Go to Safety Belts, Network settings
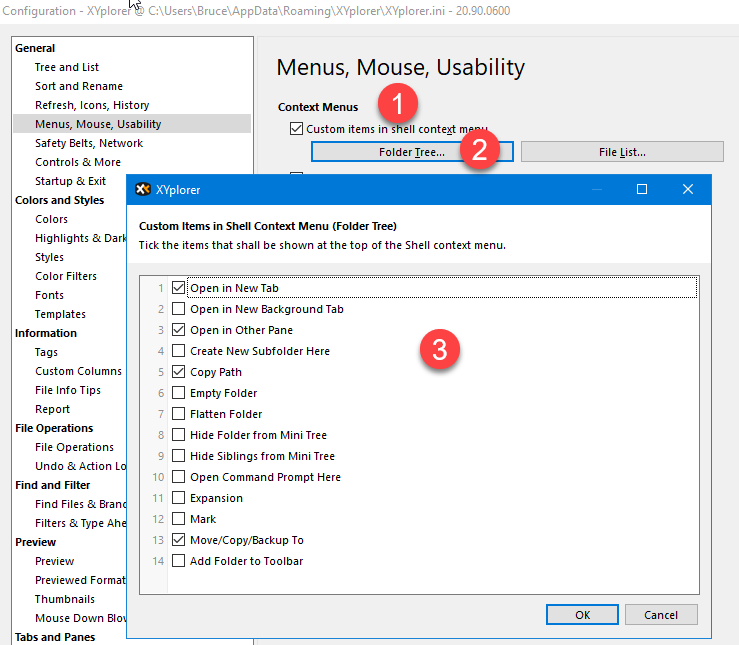739x645 pixels. 89,143
